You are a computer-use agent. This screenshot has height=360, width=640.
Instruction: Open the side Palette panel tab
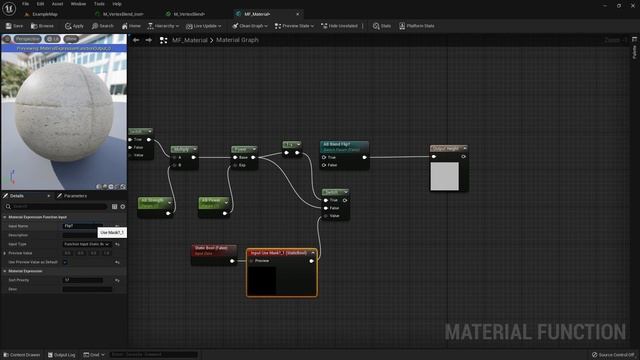coord(634,49)
